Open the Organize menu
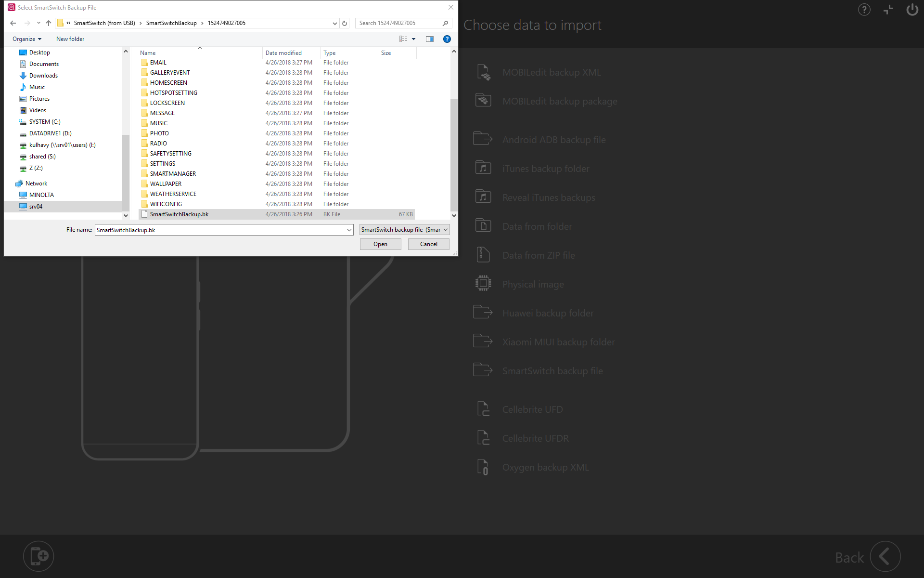 point(27,39)
